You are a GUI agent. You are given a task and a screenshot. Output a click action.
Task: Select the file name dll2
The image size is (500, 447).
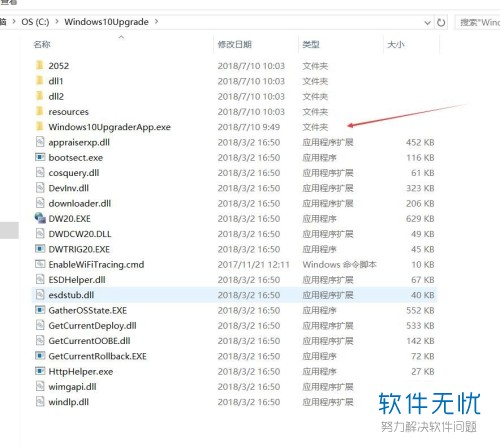pos(56,96)
